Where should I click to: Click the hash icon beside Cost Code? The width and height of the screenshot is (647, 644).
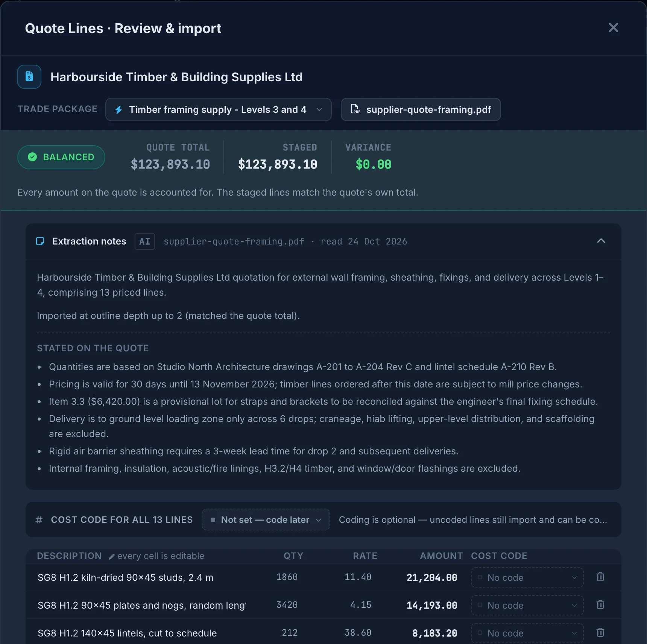[39, 520]
